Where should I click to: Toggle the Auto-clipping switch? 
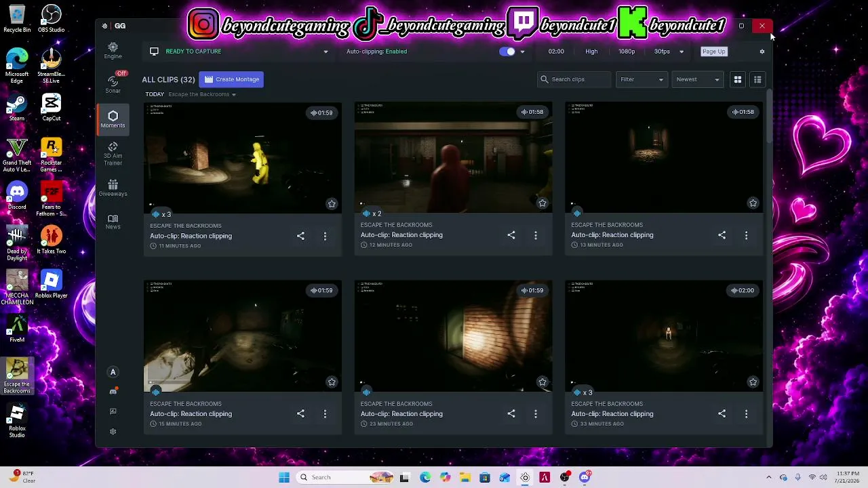[507, 52]
